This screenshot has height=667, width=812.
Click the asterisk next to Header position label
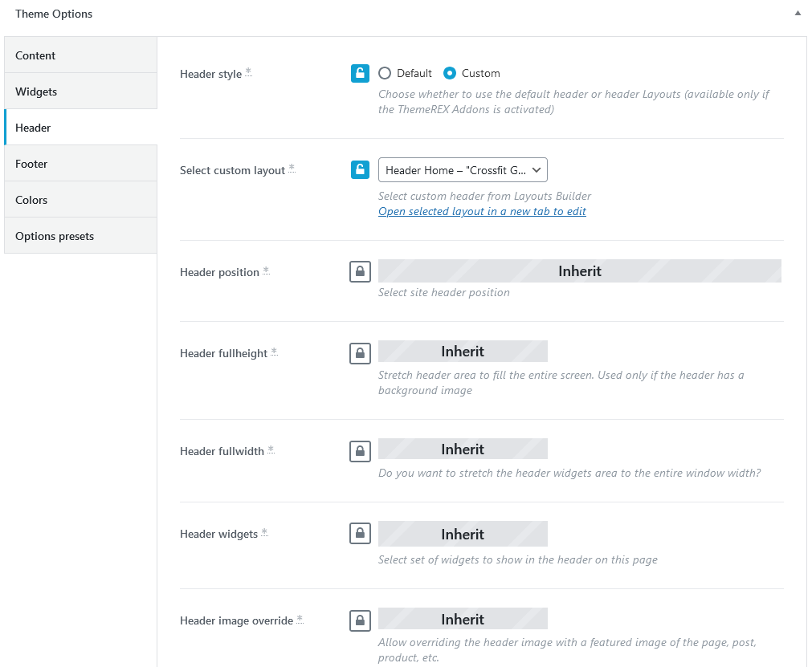266,270
